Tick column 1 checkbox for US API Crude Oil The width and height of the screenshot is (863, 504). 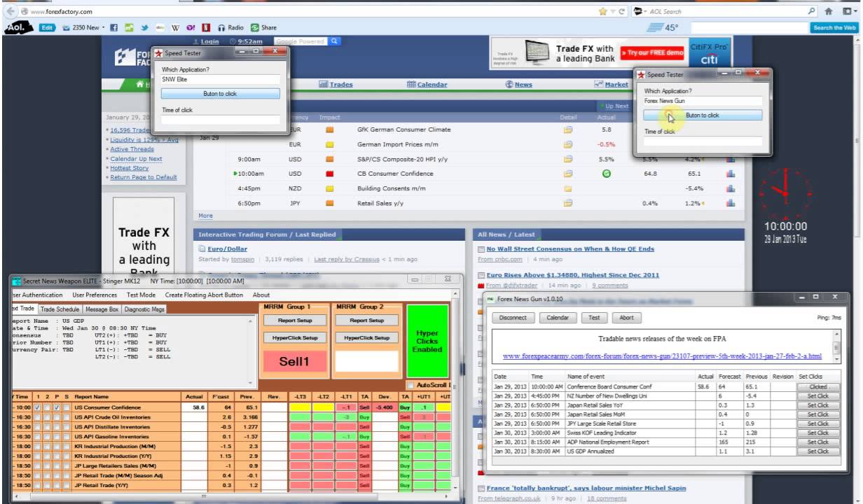(x=38, y=417)
